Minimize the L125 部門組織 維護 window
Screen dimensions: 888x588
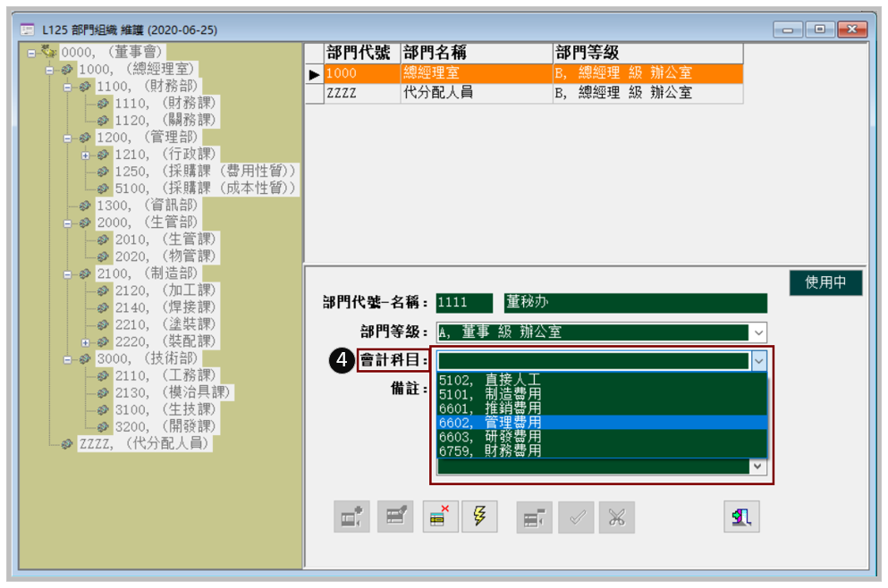click(788, 29)
